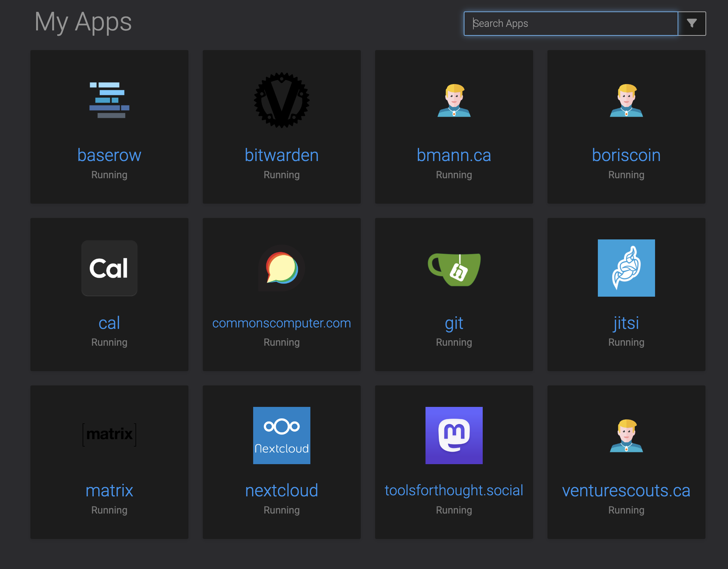Open the git text link

[454, 324]
